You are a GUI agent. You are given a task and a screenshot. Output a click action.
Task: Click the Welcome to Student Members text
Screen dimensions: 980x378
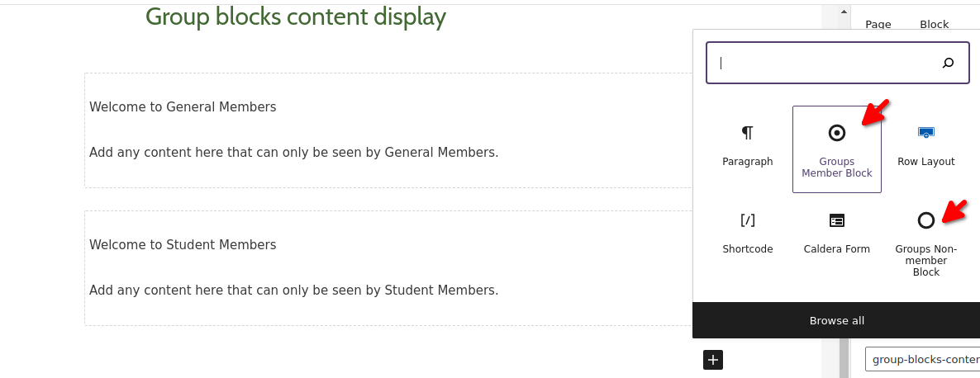click(x=183, y=244)
